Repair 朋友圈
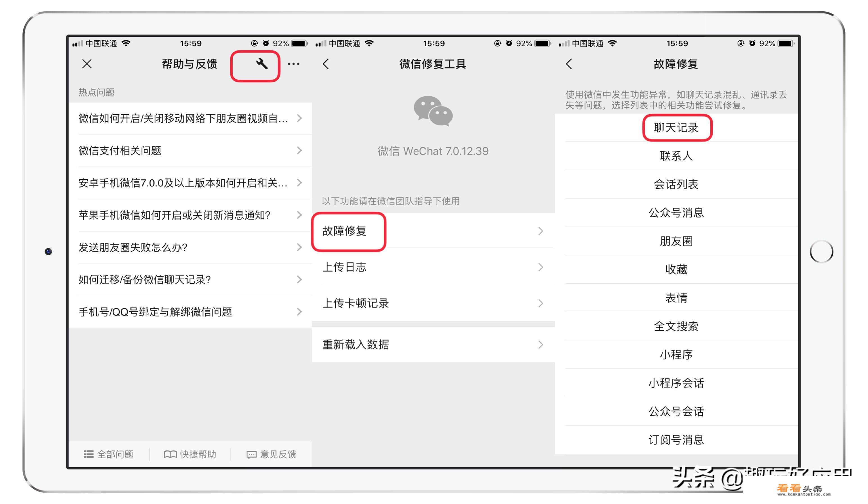868x504 pixels. (676, 241)
